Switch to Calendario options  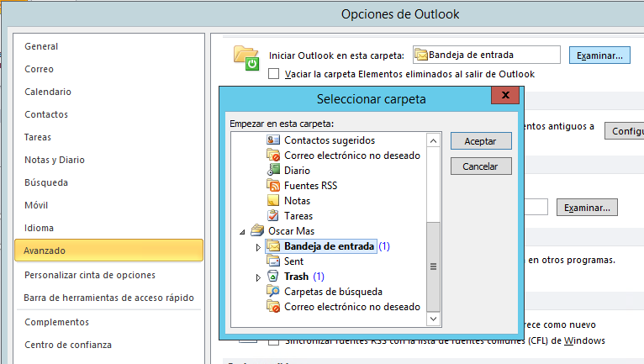[108, 92]
